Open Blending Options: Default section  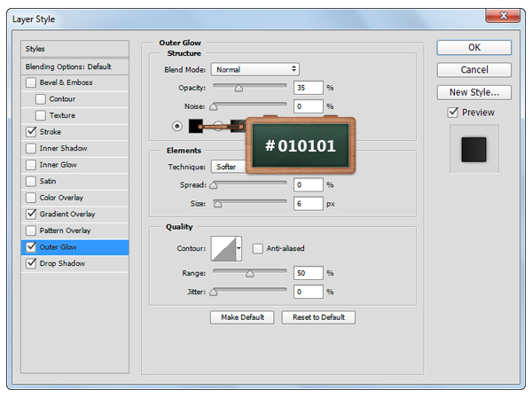pos(67,66)
